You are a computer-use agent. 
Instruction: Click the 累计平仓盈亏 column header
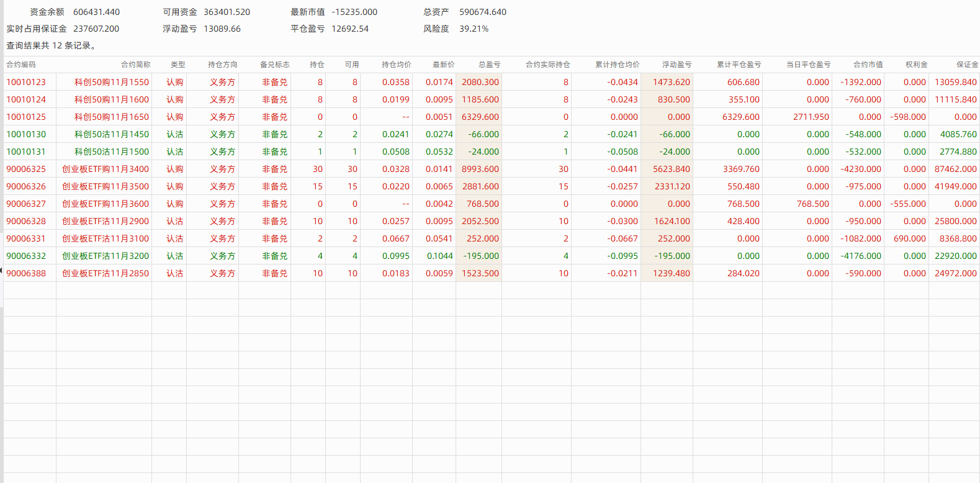click(x=739, y=65)
